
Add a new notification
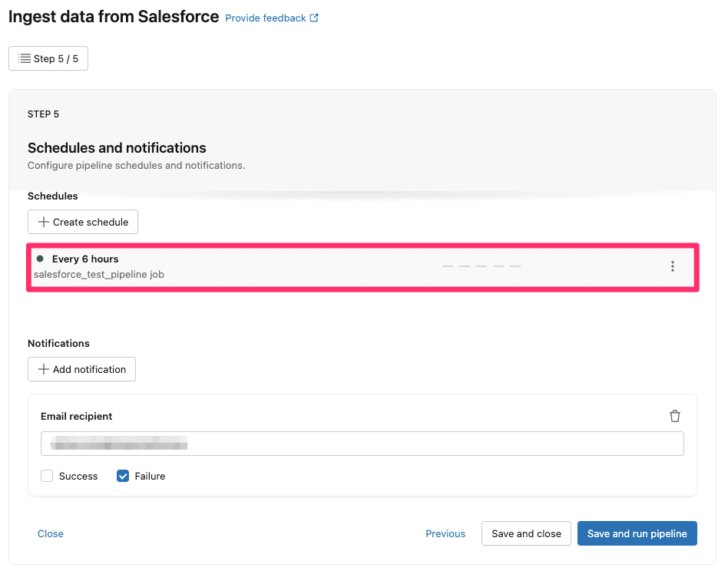pos(81,369)
